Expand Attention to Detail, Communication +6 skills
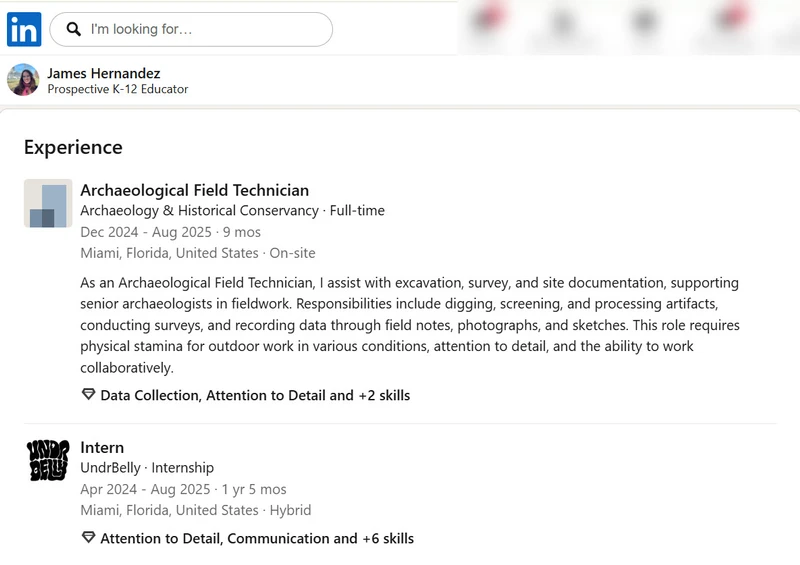 257,538
